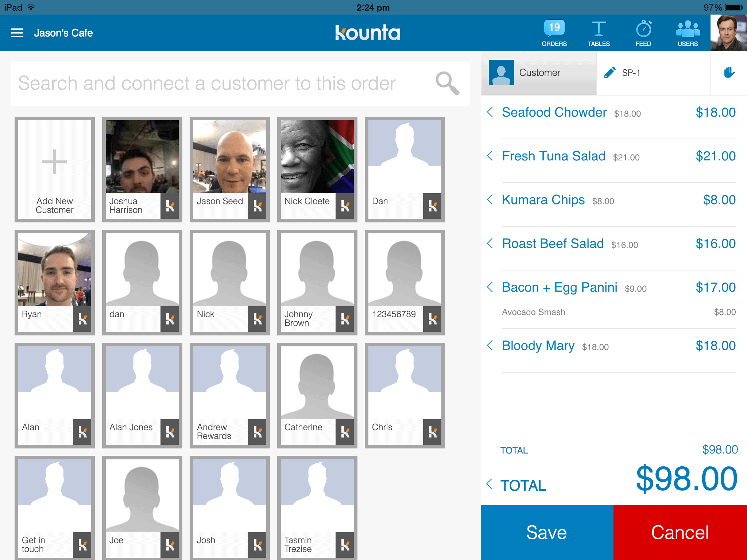Tap the battery indicator in status bar
The image size is (747, 560).
click(734, 7)
